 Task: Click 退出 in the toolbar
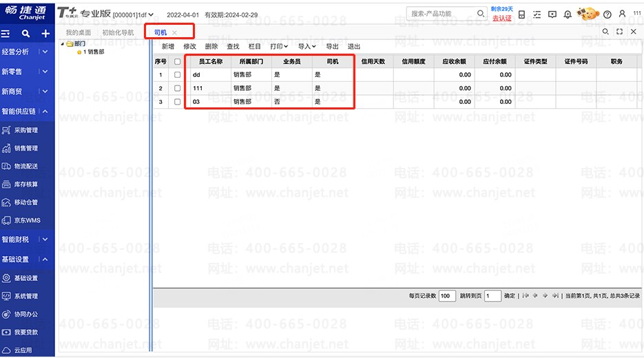(x=353, y=46)
